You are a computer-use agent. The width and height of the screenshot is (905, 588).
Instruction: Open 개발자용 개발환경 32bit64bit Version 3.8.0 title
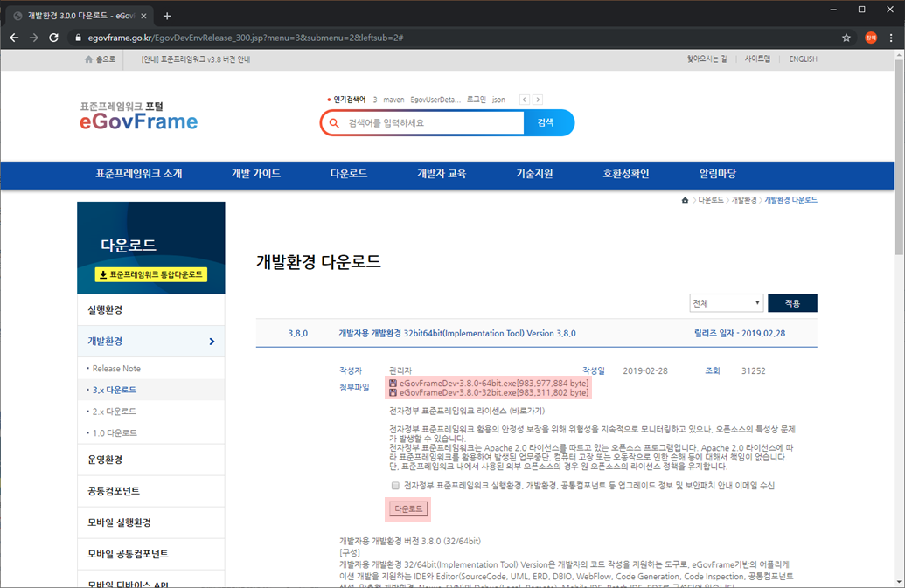pos(457,333)
